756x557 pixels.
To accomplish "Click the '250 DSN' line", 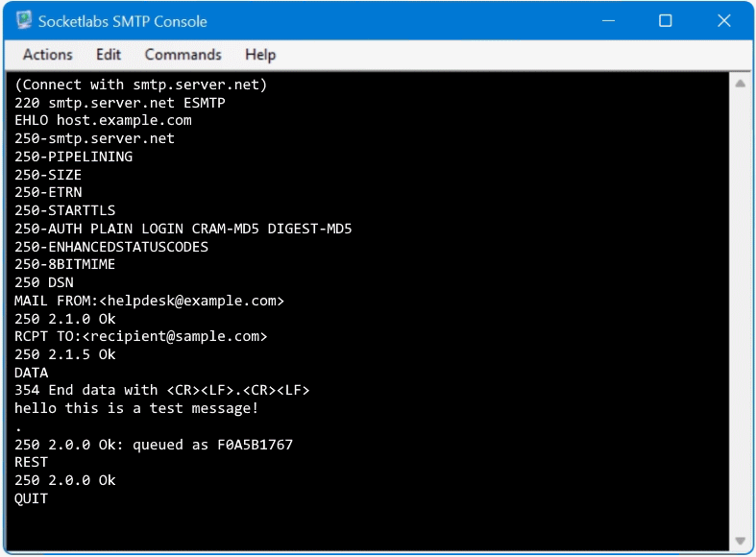I will point(44,282).
